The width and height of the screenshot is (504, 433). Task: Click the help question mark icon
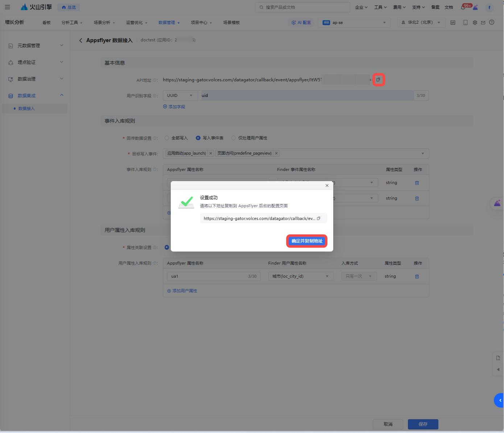click(492, 22)
